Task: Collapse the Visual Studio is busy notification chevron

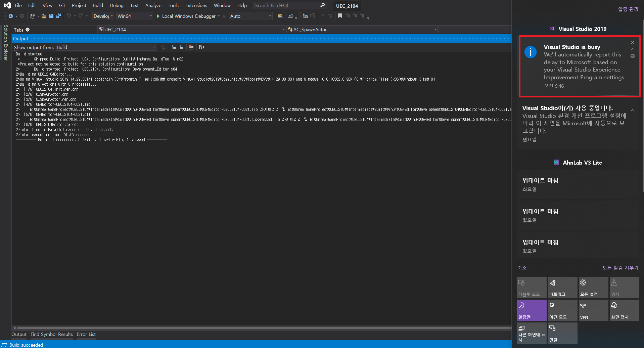Action: point(633,49)
